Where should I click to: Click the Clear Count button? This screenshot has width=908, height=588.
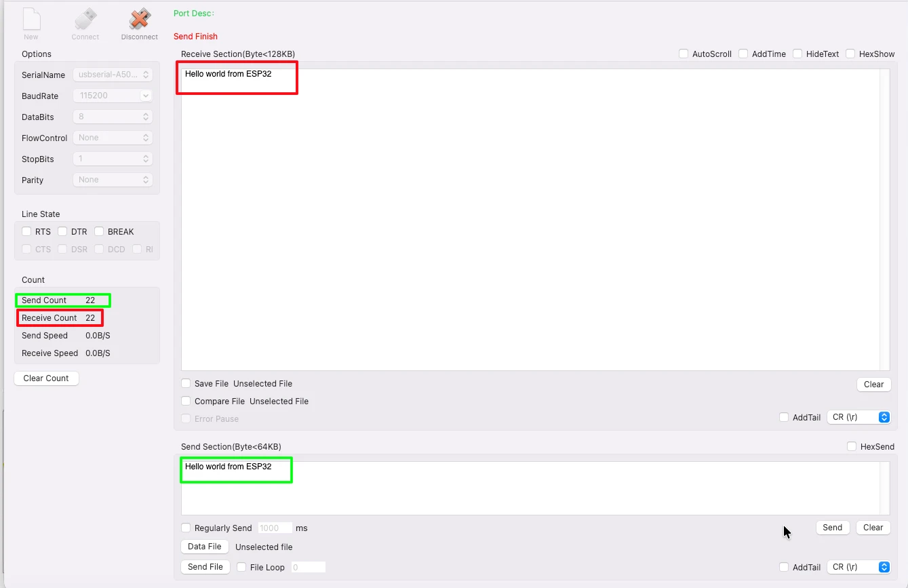[46, 378]
